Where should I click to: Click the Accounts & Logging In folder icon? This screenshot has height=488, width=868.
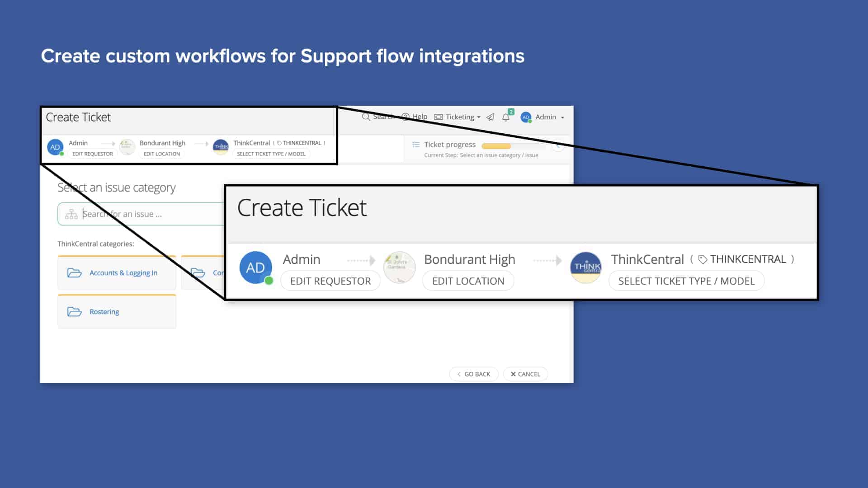[74, 273]
